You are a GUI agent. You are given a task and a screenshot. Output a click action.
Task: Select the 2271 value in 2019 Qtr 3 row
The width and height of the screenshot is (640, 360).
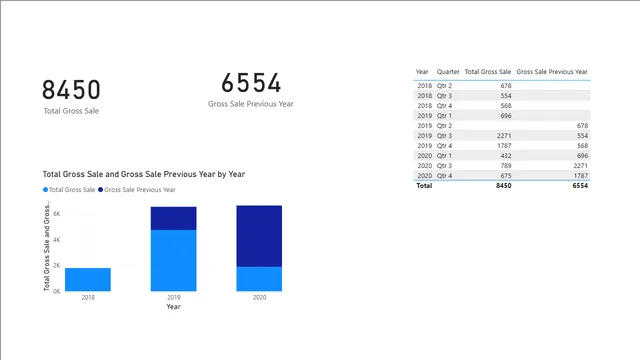pyautogui.click(x=504, y=136)
